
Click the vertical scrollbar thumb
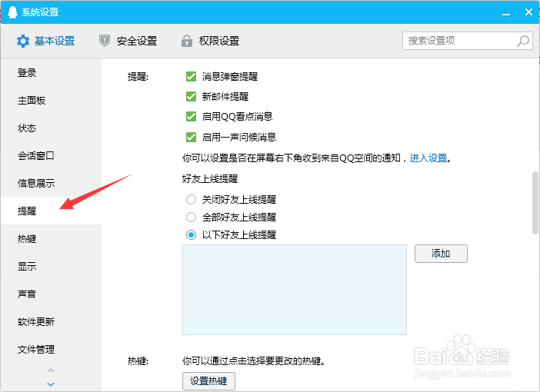[535, 203]
